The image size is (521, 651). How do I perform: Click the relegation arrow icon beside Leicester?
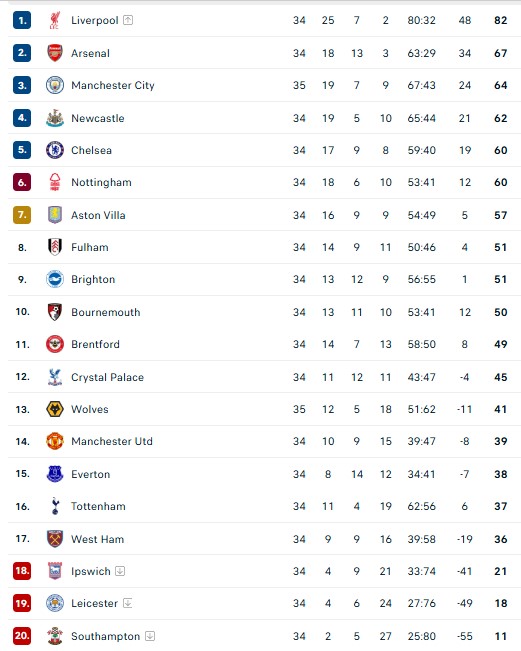127,603
